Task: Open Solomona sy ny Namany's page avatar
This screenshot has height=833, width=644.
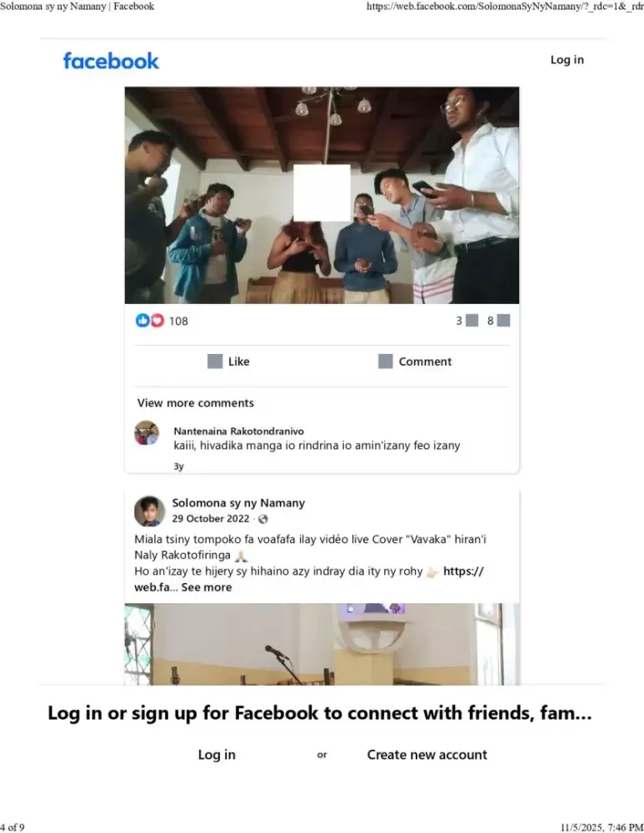Action: [149, 511]
